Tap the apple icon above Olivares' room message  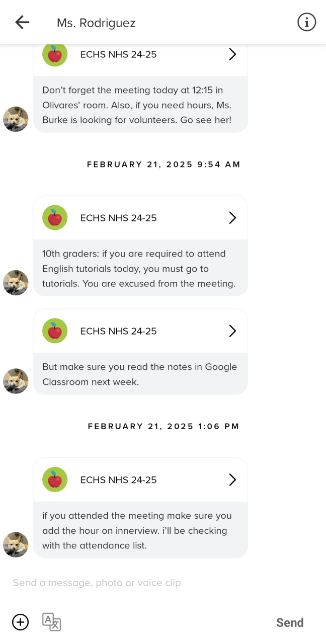pyautogui.click(x=55, y=54)
